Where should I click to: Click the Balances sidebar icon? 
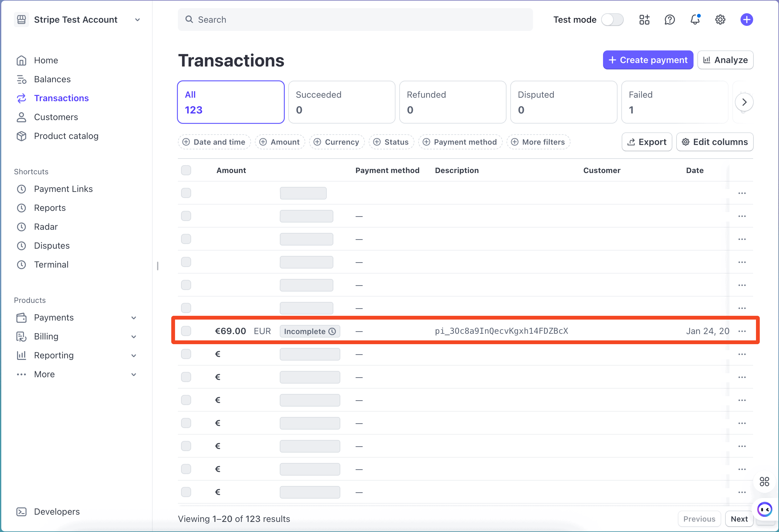[21, 79]
